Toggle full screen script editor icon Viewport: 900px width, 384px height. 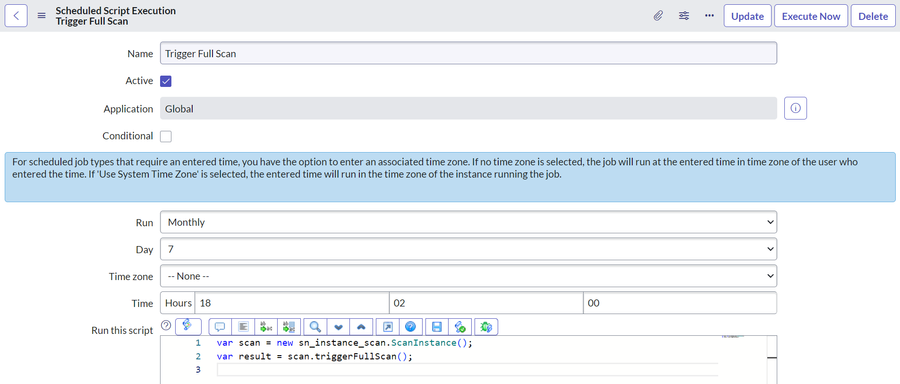[387, 327]
